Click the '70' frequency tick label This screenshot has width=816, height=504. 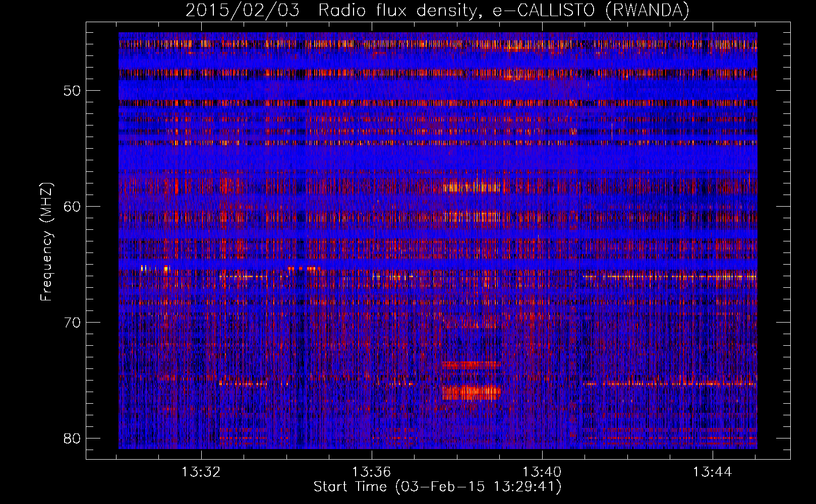tap(73, 322)
